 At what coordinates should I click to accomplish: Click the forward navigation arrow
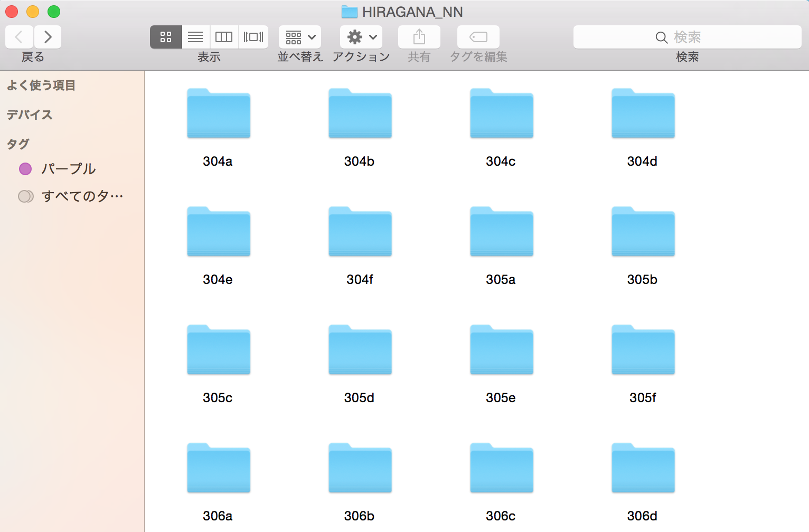[x=48, y=37]
